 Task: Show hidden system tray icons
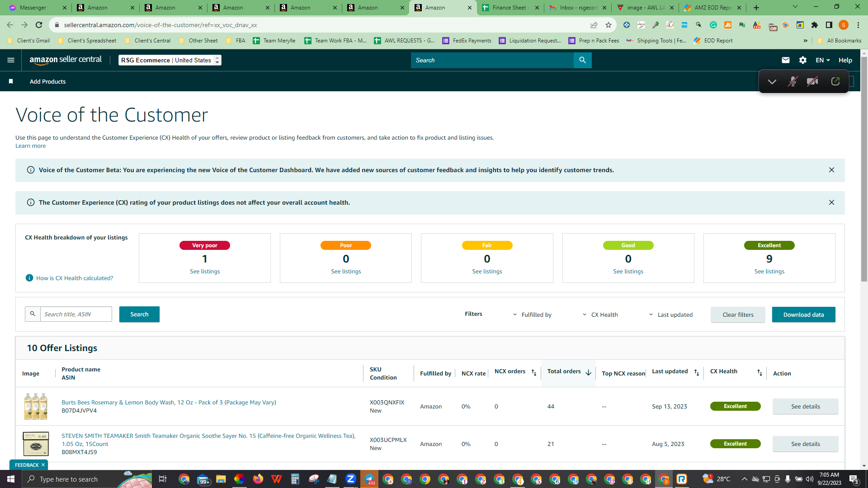coord(744,479)
